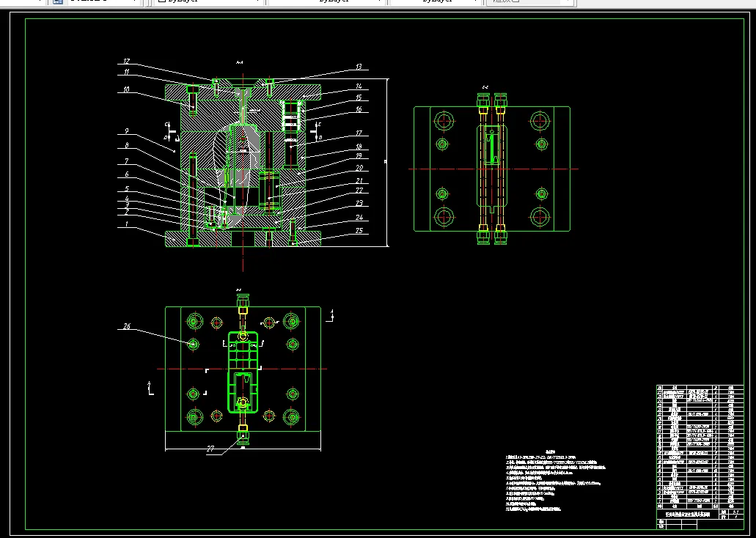Select part balloon number 7
This screenshot has width=756, height=538.
click(126, 161)
